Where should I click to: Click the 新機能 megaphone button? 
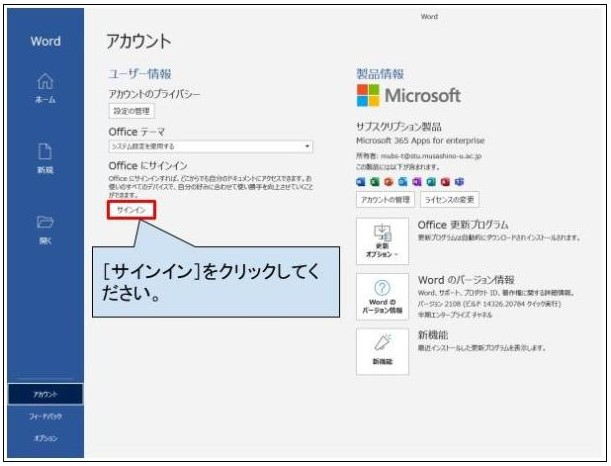click(x=382, y=351)
